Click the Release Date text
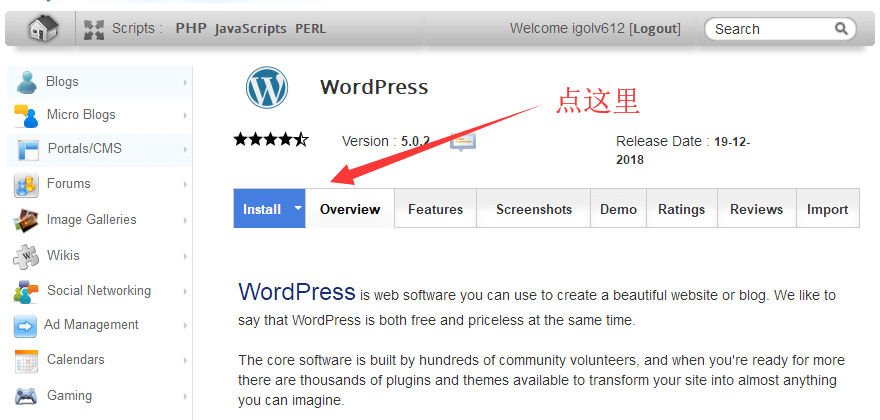This screenshot has height=420, width=880. coord(684,150)
